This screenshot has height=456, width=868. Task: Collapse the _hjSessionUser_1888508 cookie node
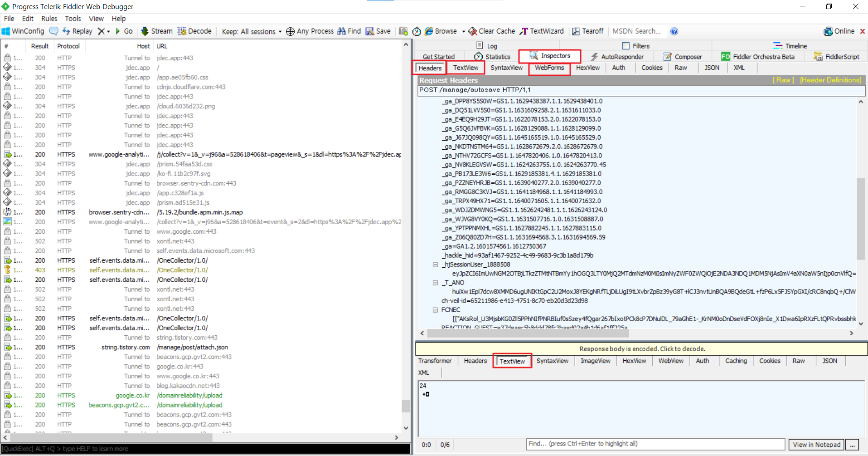435,265
